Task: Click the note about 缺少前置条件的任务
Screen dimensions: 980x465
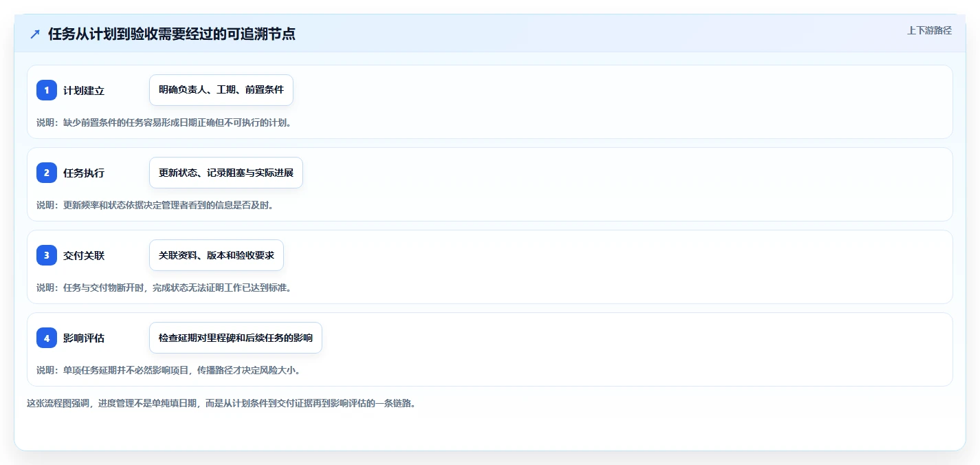Action: [x=164, y=122]
